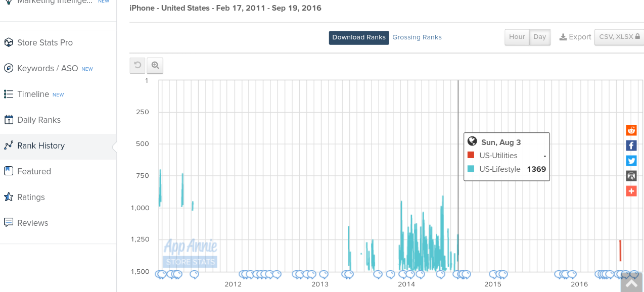The image size is (644, 292).
Task: Go to Daily Ranks page
Action: pyautogui.click(x=39, y=120)
